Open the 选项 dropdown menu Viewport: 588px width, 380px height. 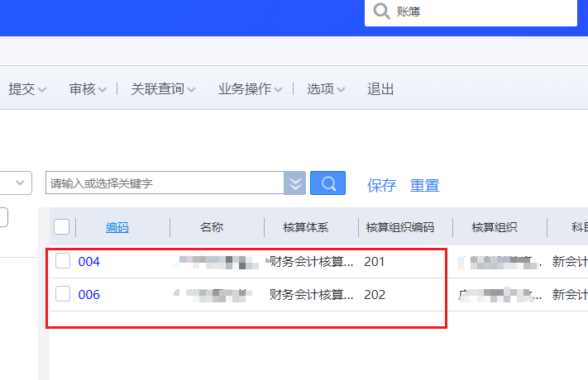pos(326,89)
